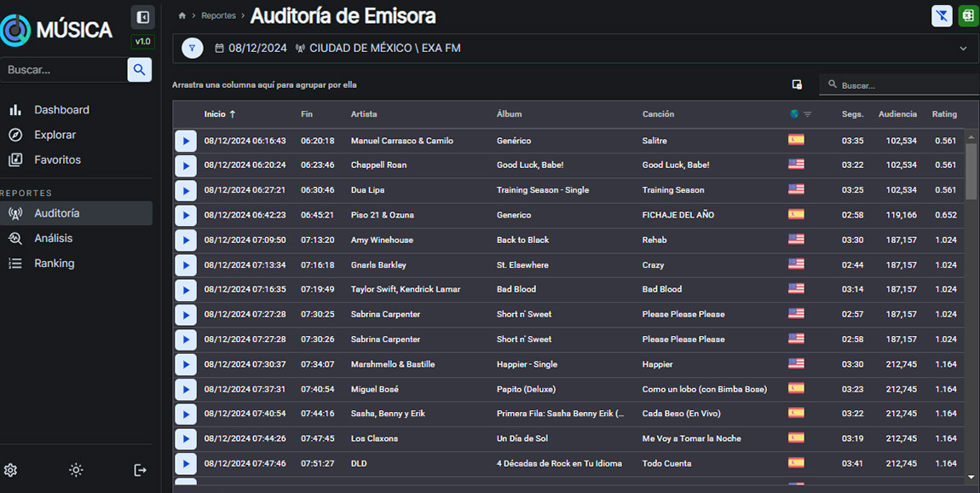Image resolution: width=980 pixels, height=493 pixels.
Task: Click the CIUDAD DE MÉXICO \ EXA FM filter
Action: coord(378,48)
